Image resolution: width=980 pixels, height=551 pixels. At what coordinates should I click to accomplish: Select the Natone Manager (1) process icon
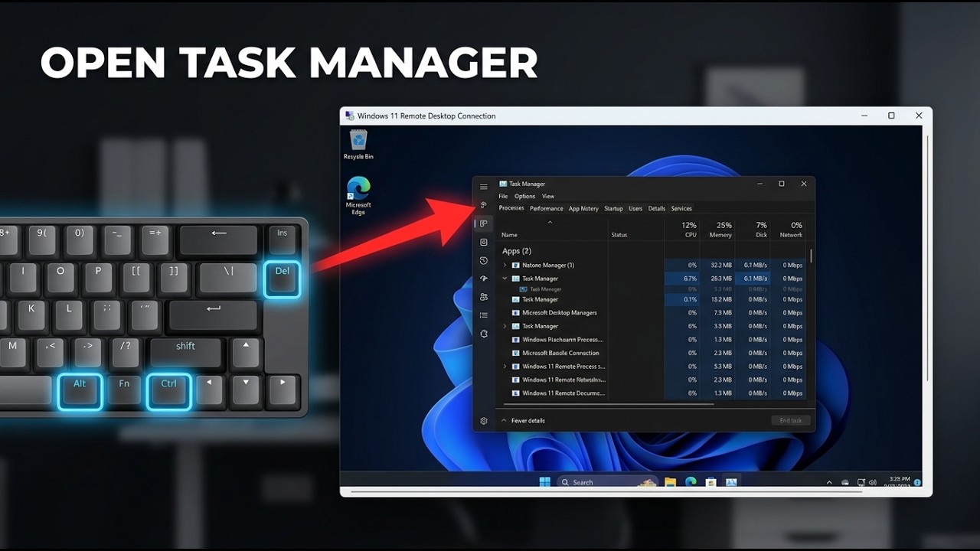point(515,265)
